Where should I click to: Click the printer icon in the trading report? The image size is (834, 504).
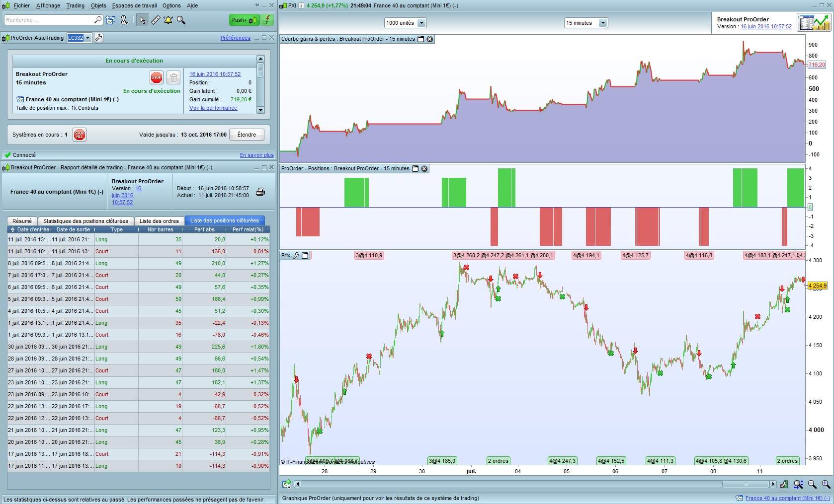260,192
